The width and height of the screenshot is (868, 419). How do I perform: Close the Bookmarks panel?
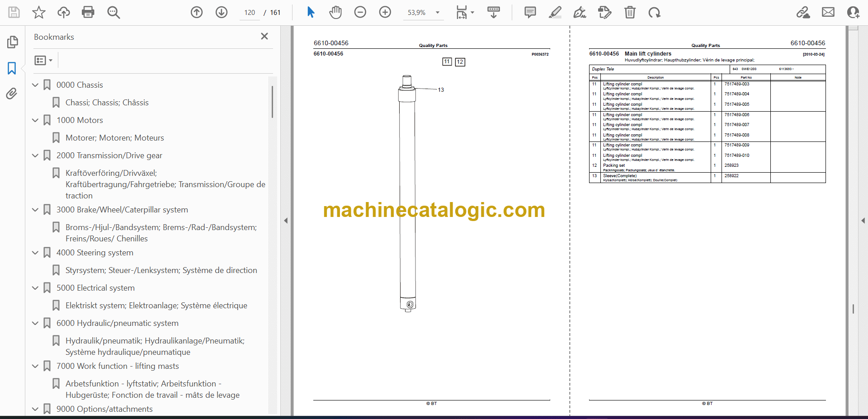click(264, 36)
